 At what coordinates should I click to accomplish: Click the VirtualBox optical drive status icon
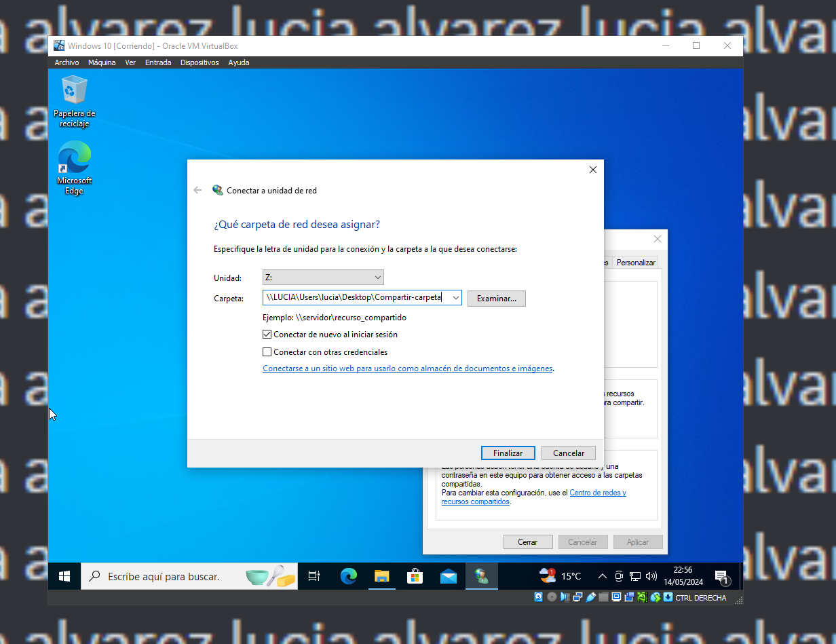click(x=552, y=597)
